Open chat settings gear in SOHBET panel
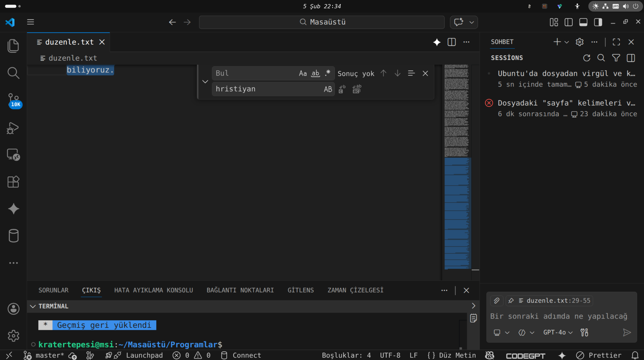 pos(580,42)
